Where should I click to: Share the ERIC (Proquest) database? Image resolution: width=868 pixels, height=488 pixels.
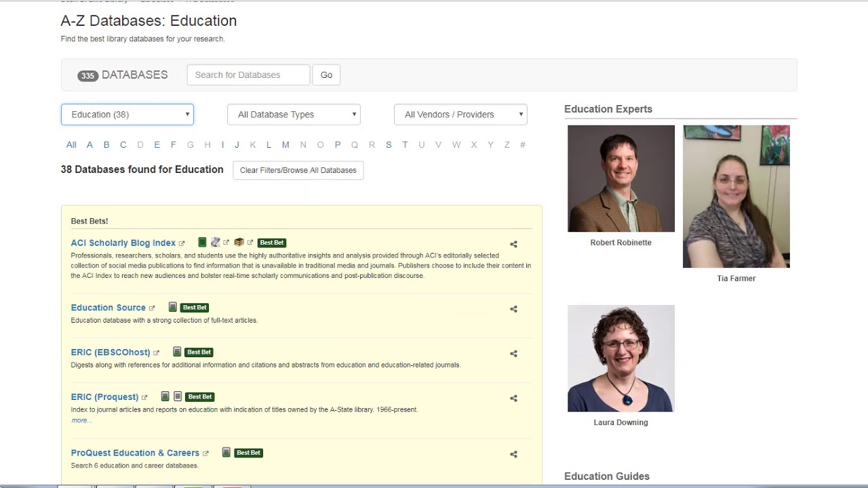(x=513, y=399)
